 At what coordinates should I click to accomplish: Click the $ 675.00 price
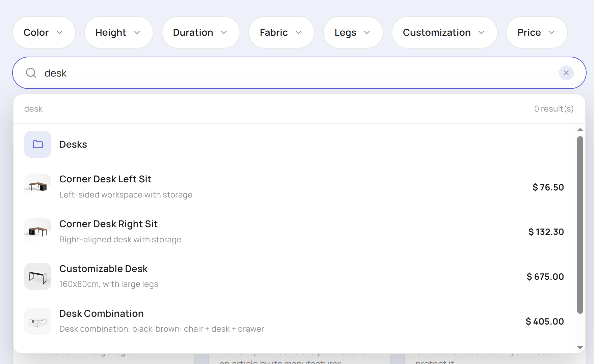[545, 277]
